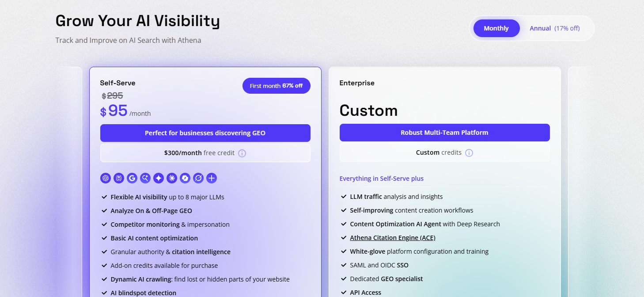Select the Meta AI butterfly icon
The width and height of the screenshot is (644, 297).
[118, 178]
